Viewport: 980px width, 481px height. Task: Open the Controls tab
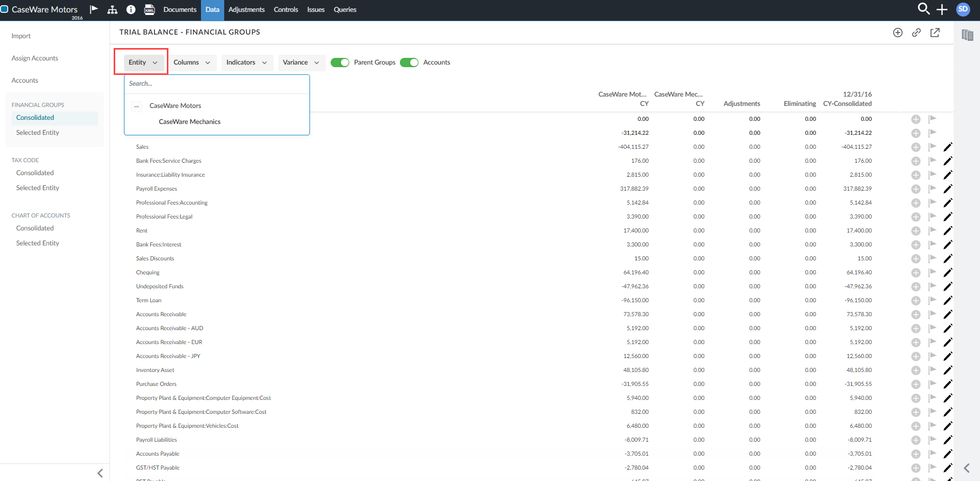click(x=286, y=9)
